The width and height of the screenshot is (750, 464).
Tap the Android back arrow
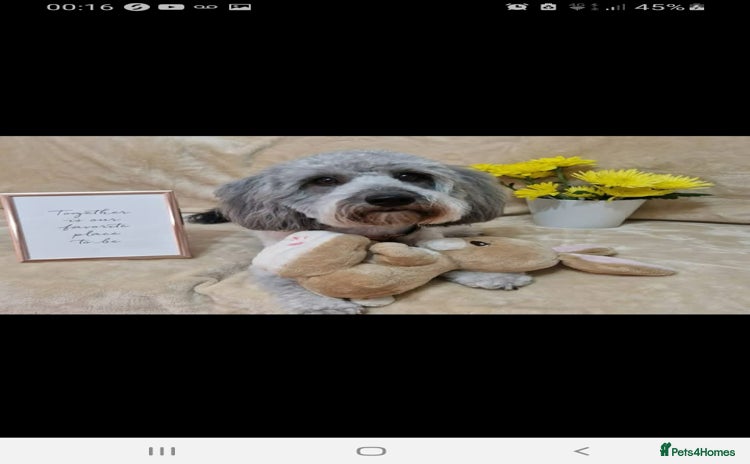pos(581,451)
